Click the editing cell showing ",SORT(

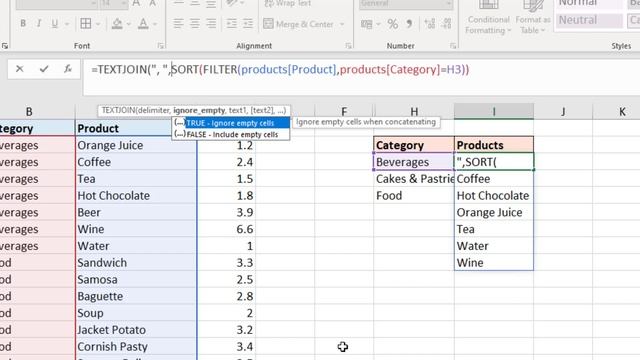[493, 162]
